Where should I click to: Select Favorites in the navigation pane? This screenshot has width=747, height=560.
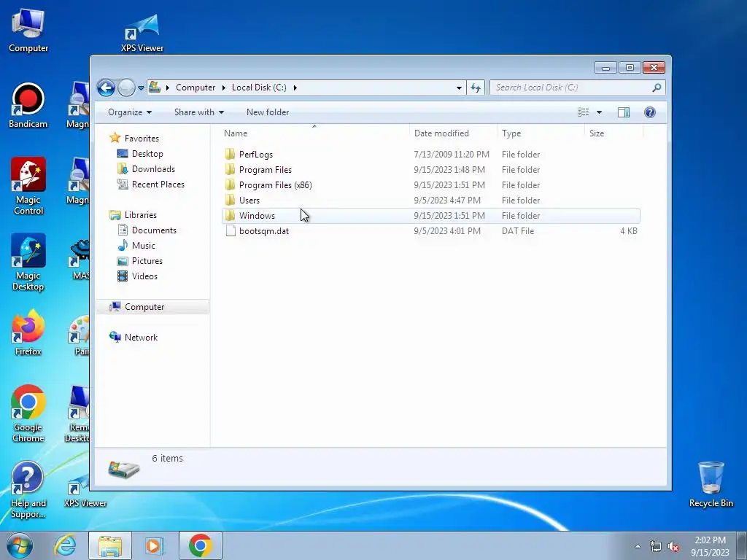(x=142, y=139)
